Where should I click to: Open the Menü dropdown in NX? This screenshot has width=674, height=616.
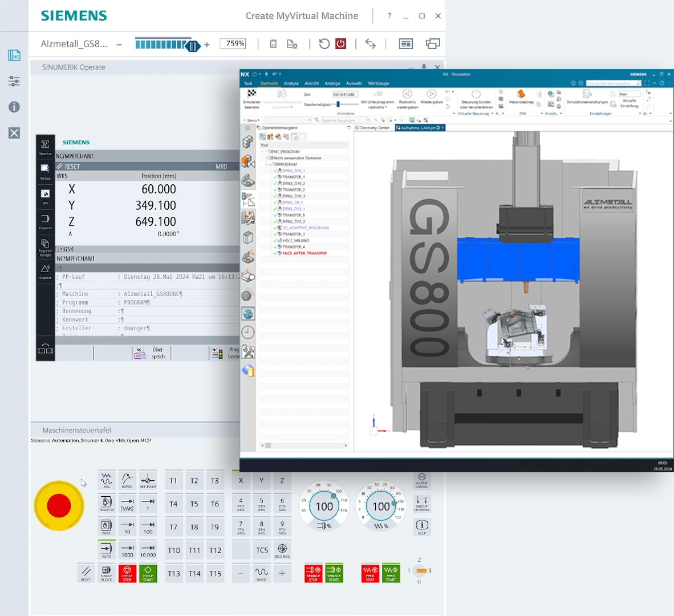click(x=251, y=120)
